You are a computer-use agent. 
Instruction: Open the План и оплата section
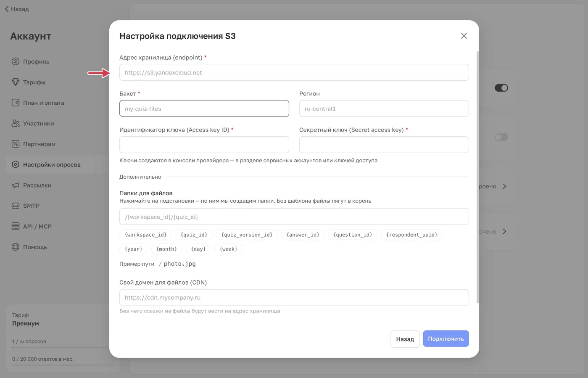coord(44,103)
